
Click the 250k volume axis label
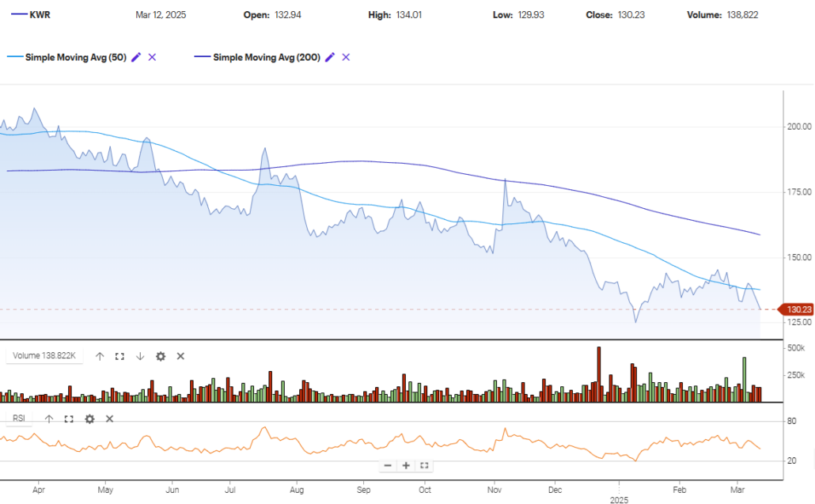tap(796, 375)
